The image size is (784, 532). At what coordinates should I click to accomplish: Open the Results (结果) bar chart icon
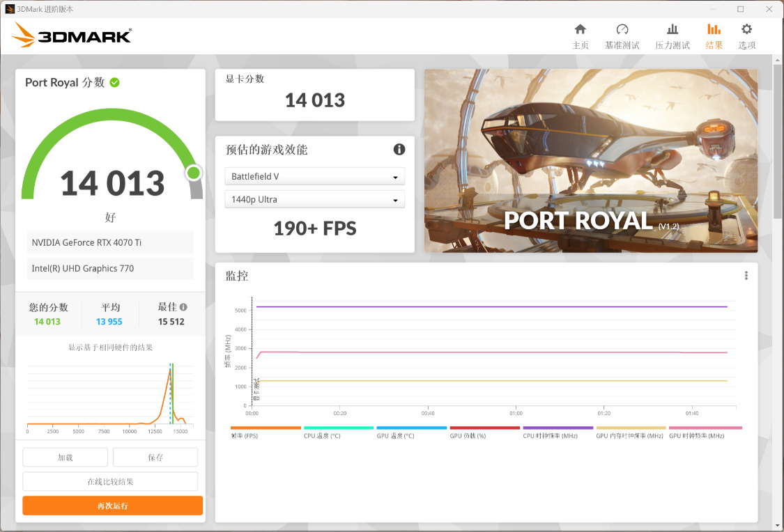(714, 29)
